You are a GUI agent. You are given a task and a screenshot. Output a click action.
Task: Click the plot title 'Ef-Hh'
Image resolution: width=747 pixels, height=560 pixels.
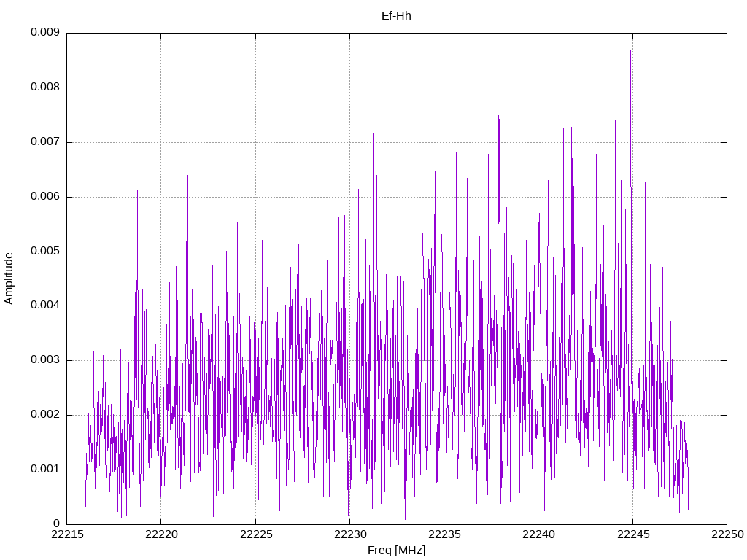click(396, 16)
